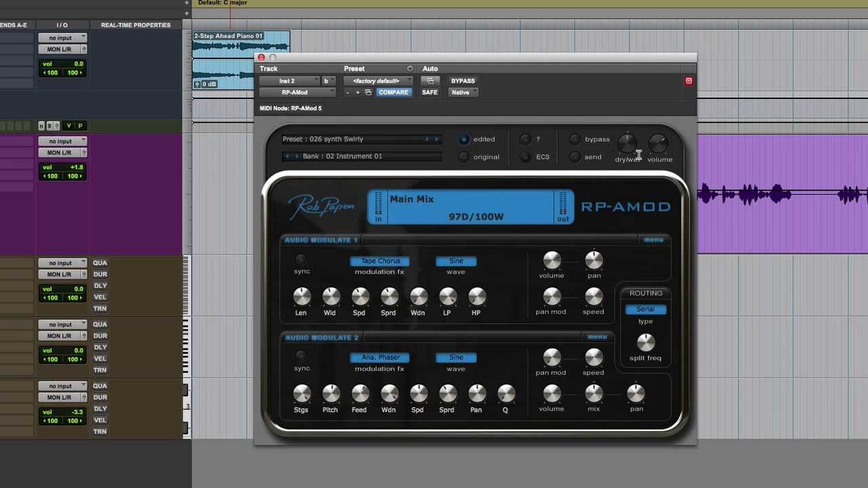
Task: Click the COMPARE button
Action: pyautogui.click(x=393, y=92)
